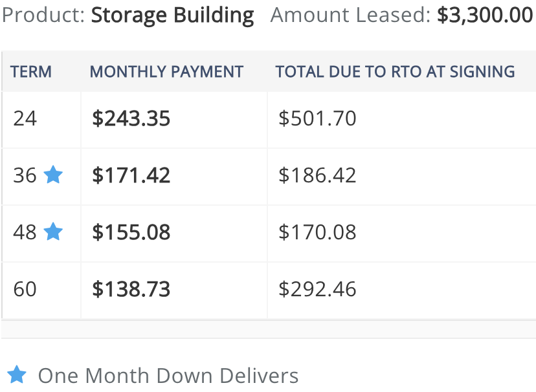Select the 48 month term cell
536x392 pixels.
[x=41, y=234]
